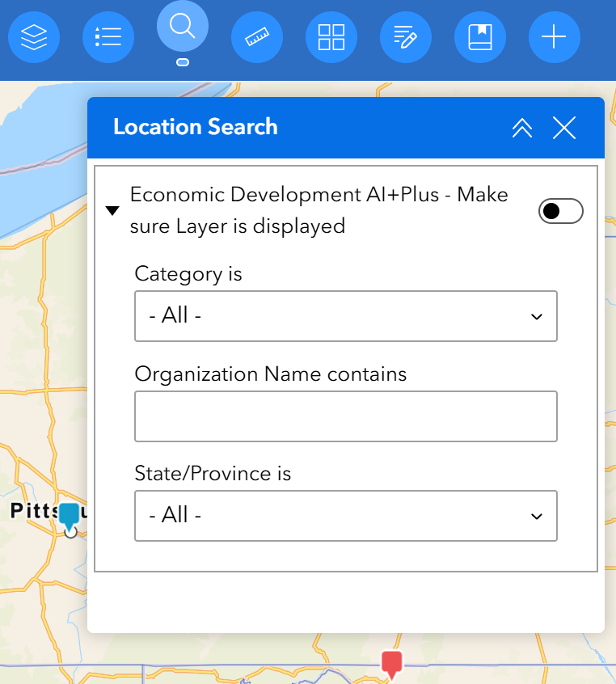Collapse the Economic Development AI+Plus section
The width and height of the screenshot is (616, 684).
tap(112, 211)
